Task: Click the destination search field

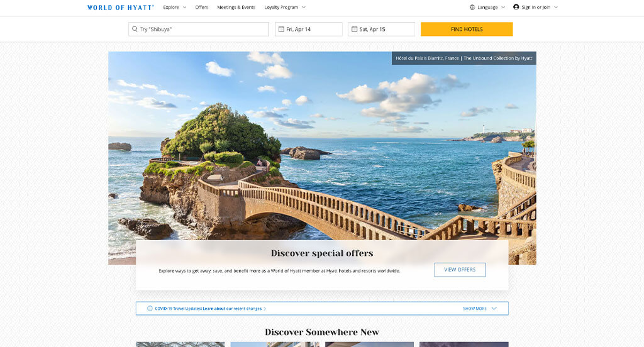Action: click(199, 29)
